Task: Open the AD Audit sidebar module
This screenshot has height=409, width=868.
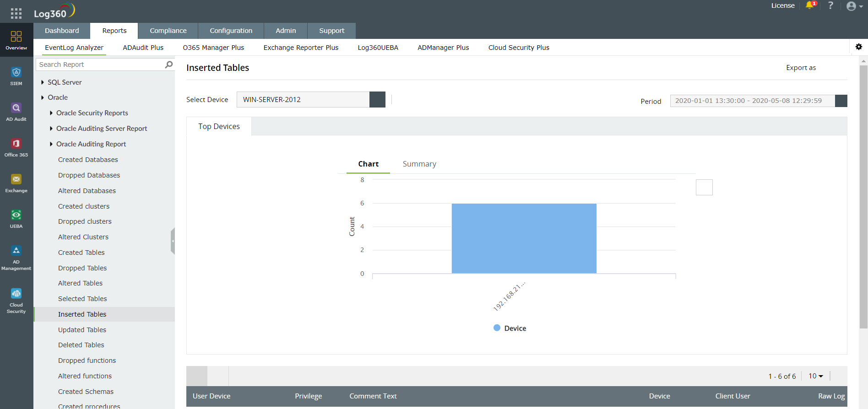Action: click(16, 112)
